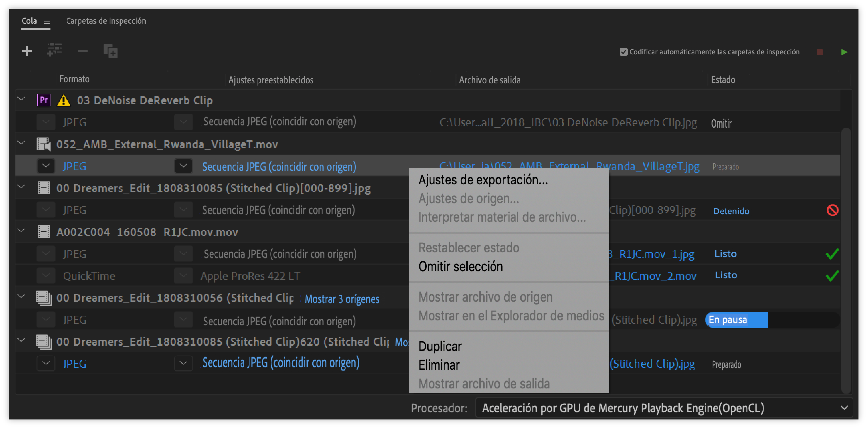Open the queue panel hamburger menu beside Cola
This screenshot has height=429, width=868.
pyautogui.click(x=47, y=21)
